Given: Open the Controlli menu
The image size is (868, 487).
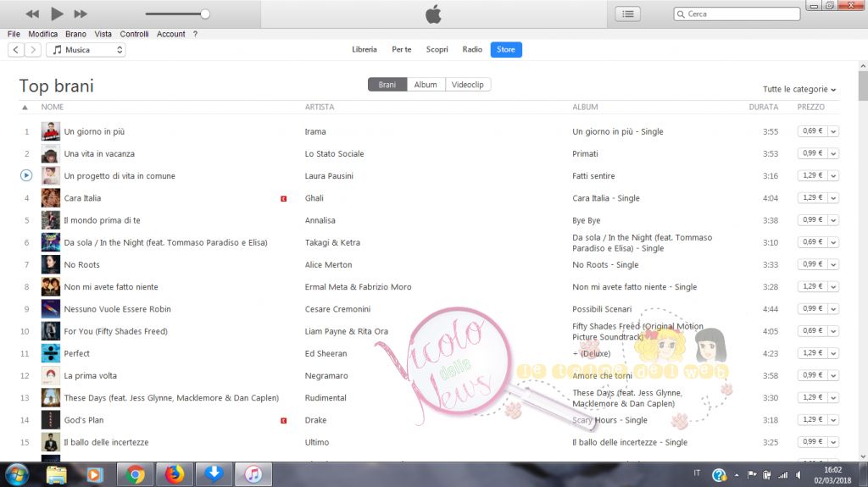Looking at the screenshot, I should [134, 34].
